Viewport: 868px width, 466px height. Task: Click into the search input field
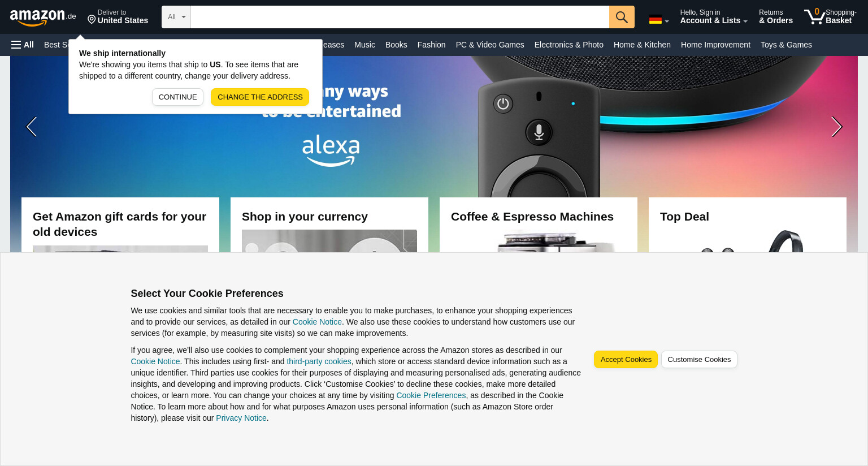(400, 17)
